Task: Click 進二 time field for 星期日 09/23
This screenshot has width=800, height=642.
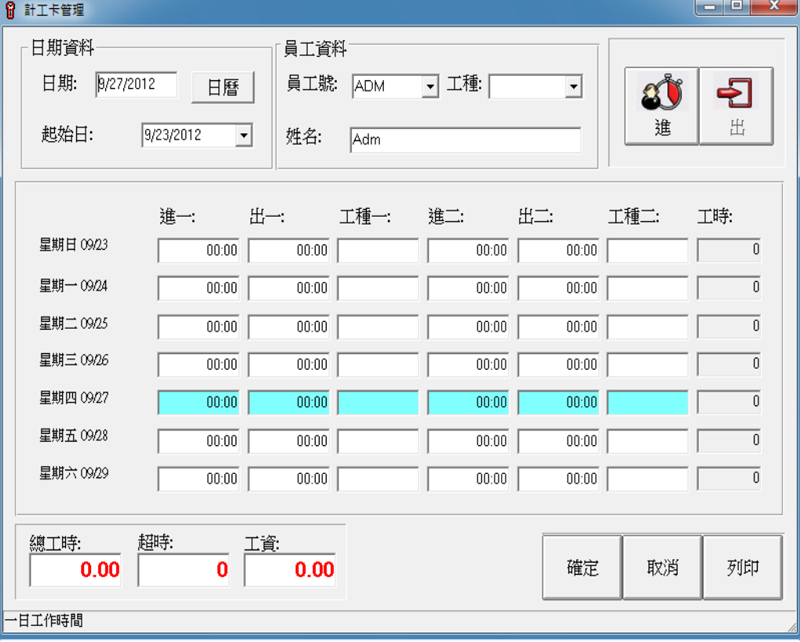Action: click(x=468, y=250)
